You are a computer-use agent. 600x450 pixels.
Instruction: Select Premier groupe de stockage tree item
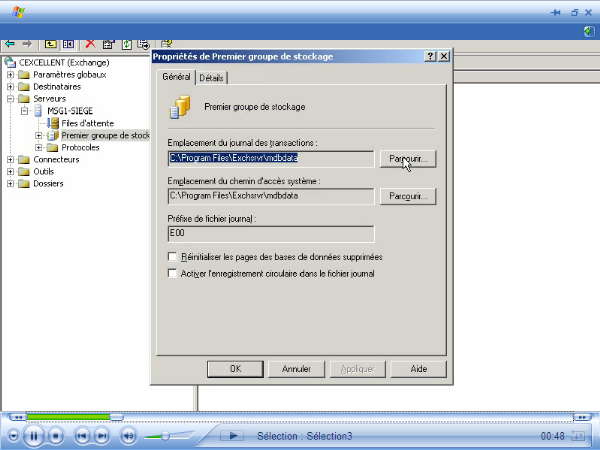[x=105, y=135]
